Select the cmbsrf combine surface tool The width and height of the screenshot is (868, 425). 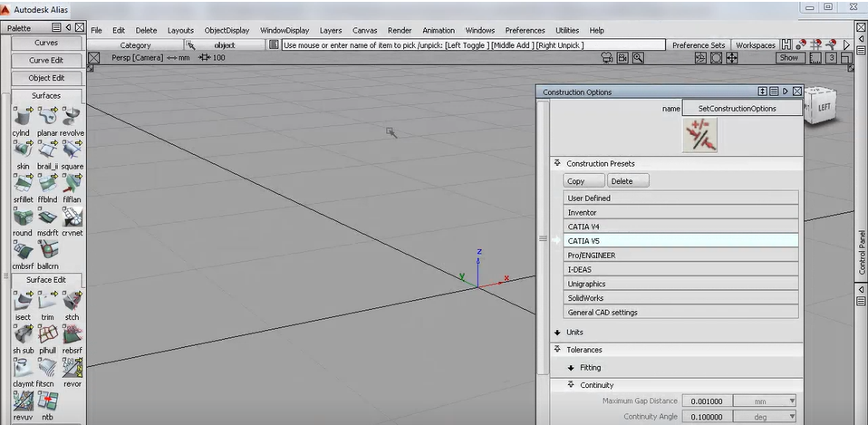pyautogui.click(x=23, y=249)
